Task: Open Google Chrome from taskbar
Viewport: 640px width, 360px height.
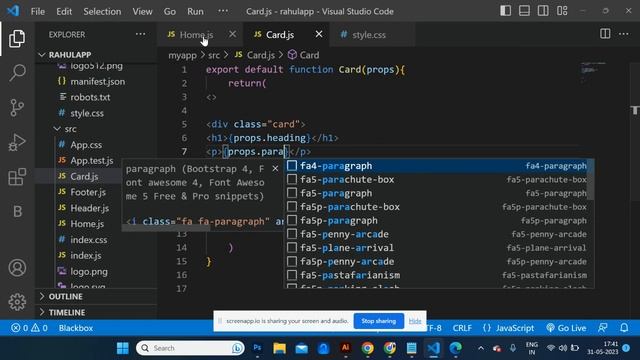Action: (367, 348)
